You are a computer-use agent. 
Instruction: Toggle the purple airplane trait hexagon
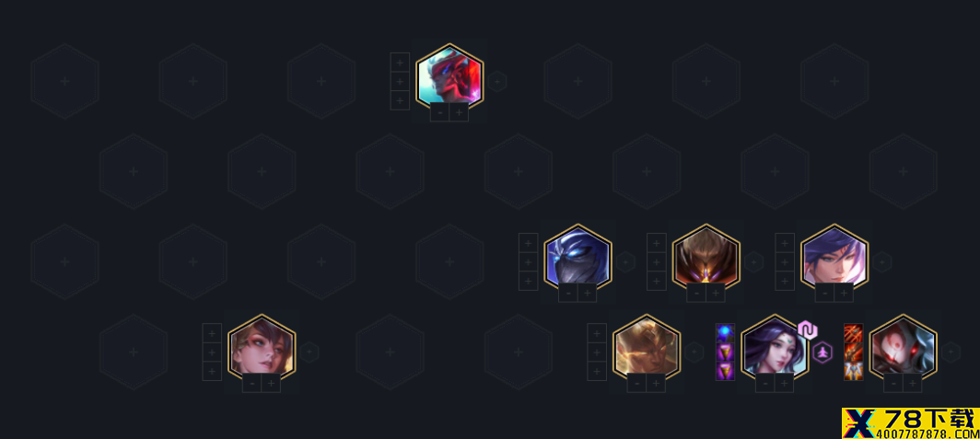(x=822, y=352)
